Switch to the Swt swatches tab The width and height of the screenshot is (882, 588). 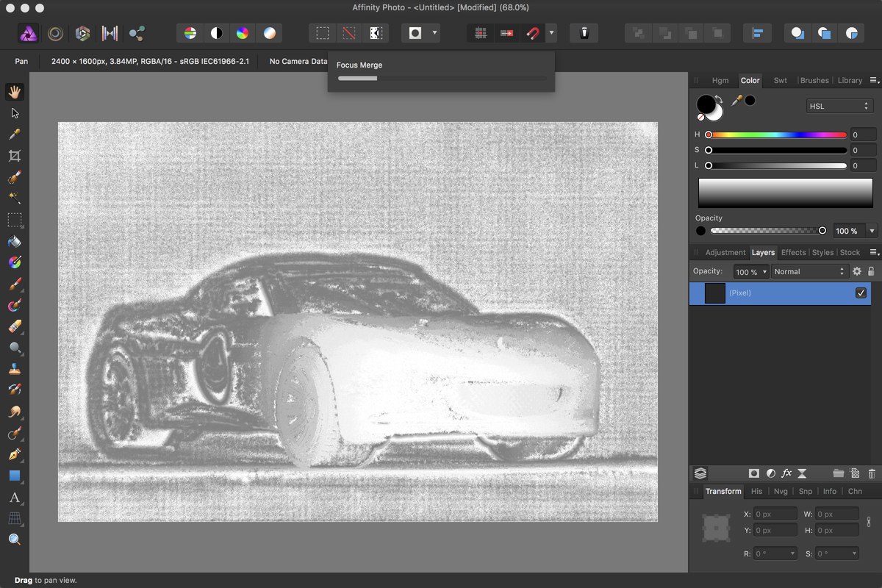(781, 81)
